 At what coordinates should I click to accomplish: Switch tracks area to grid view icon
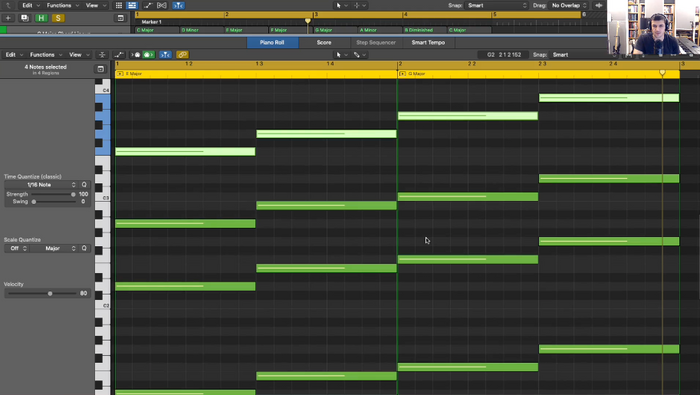(119, 5)
